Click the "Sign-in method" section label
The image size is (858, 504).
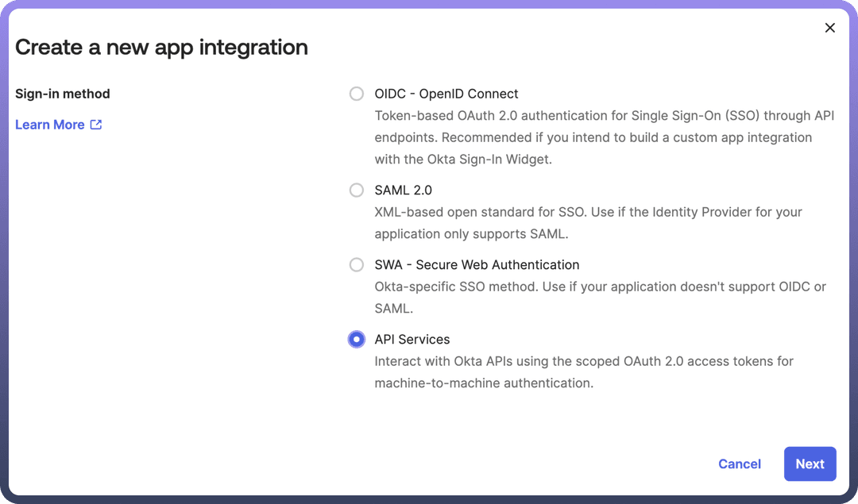(x=63, y=94)
